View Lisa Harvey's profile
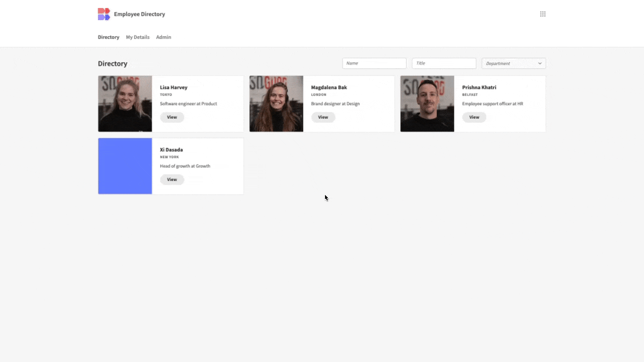 [x=172, y=117]
